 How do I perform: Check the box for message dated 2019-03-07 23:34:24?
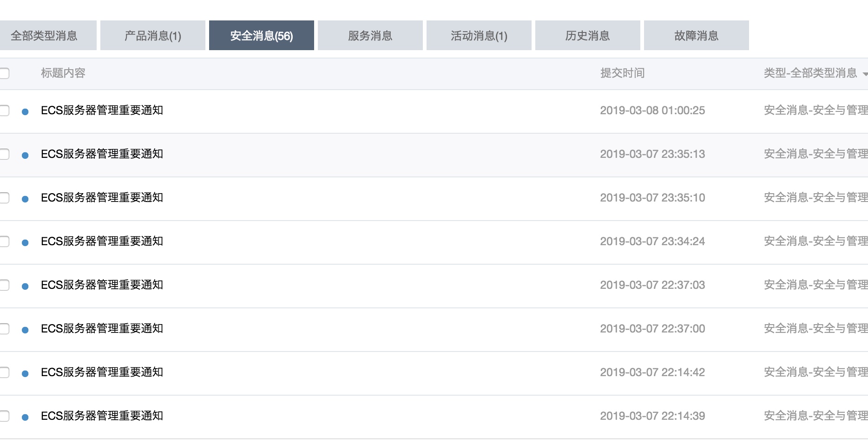[4, 241]
